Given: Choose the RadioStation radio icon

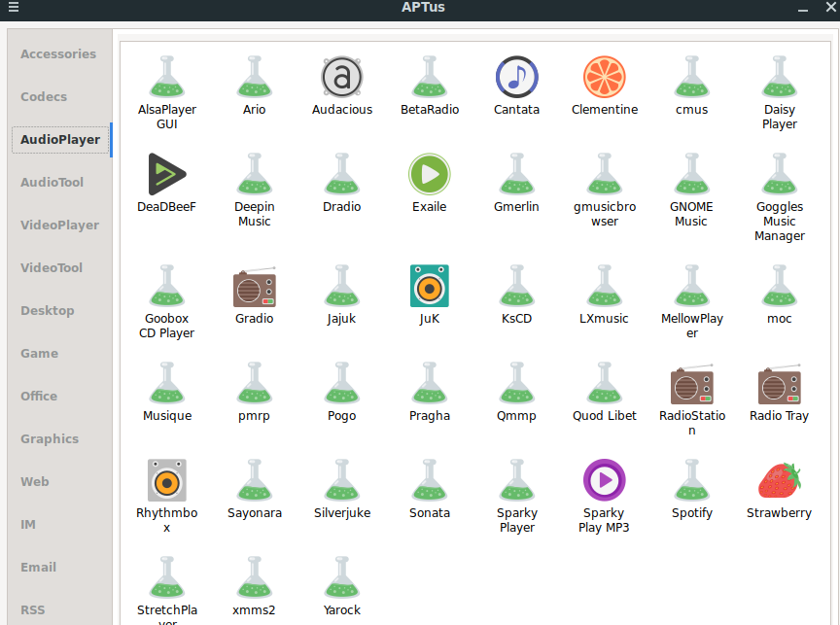Looking at the screenshot, I should [691, 384].
